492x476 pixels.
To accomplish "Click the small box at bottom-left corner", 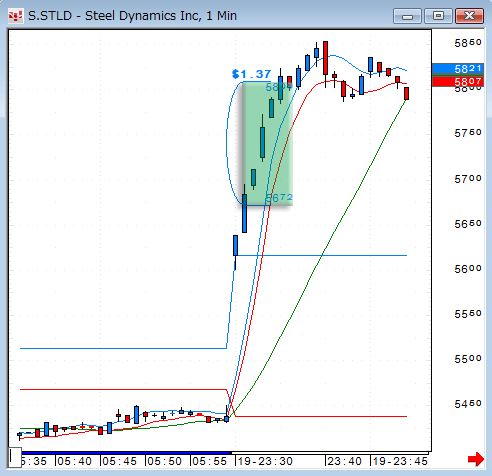I will click(x=15, y=457).
